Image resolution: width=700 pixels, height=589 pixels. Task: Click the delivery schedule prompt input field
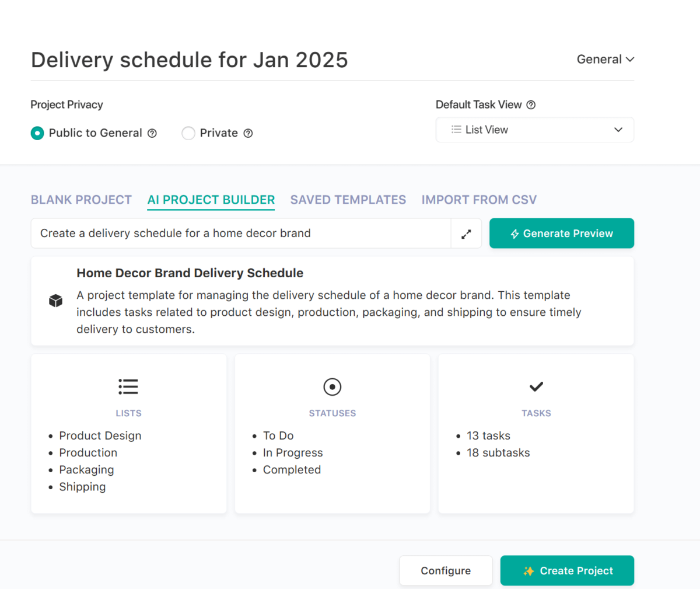point(233,233)
